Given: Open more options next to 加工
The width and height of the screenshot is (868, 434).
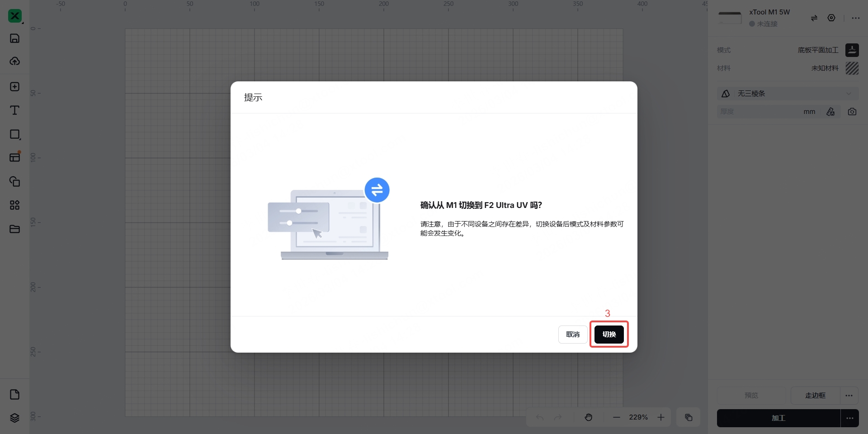Looking at the screenshot, I should [x=849, y=418].
